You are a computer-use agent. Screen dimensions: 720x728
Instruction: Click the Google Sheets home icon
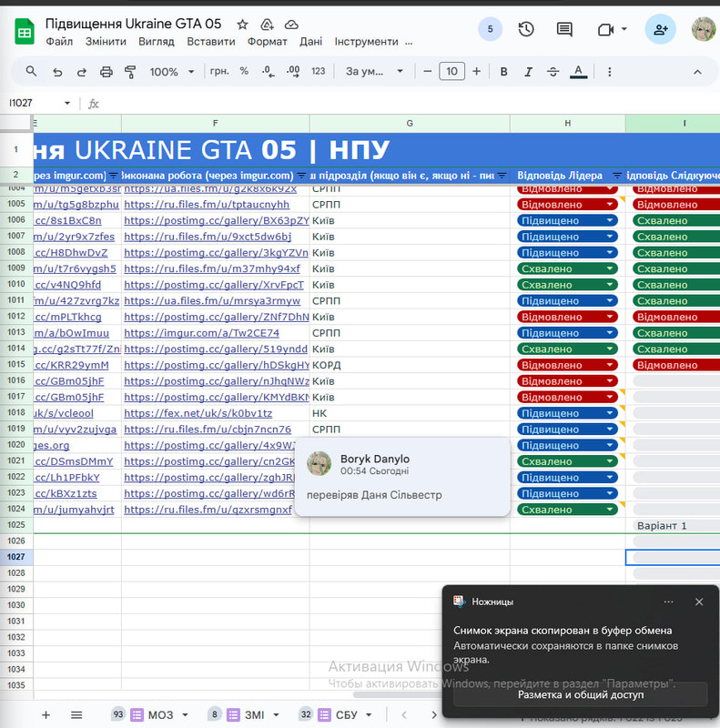click(x=25, y=32)
